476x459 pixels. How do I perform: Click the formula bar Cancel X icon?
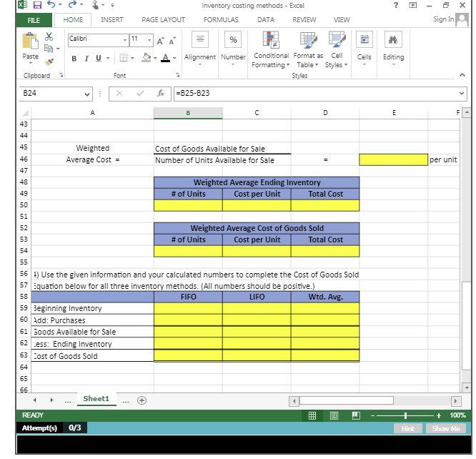click(x=119, y=93)
